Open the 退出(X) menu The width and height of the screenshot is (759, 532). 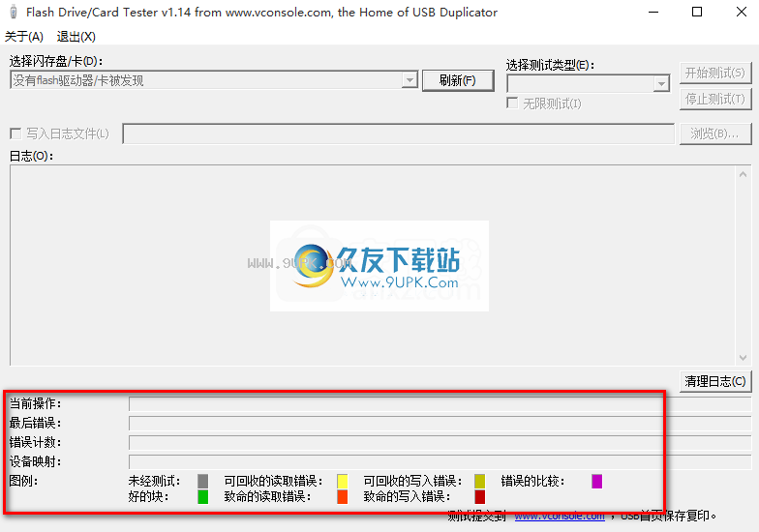[76, 37]
